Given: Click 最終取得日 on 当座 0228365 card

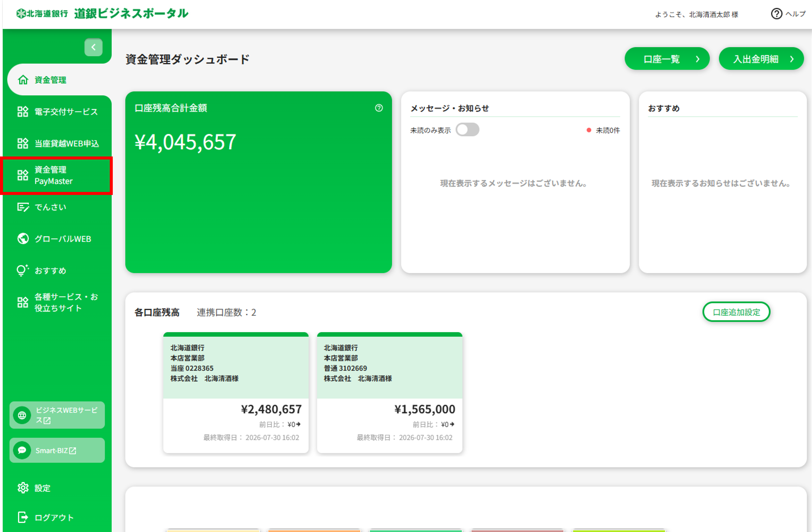Looking at the screenshot, I should tap(251, 437).
